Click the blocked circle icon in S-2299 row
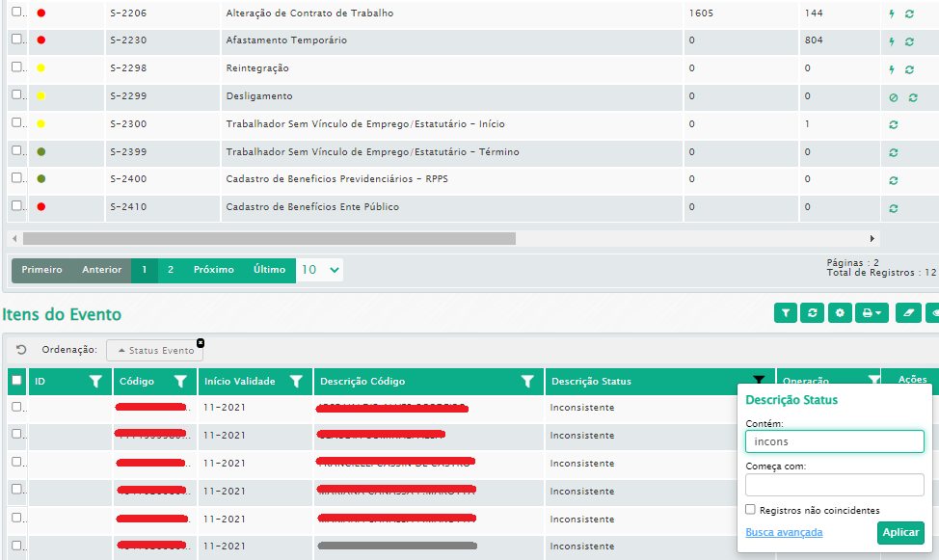 click(893, 97)
